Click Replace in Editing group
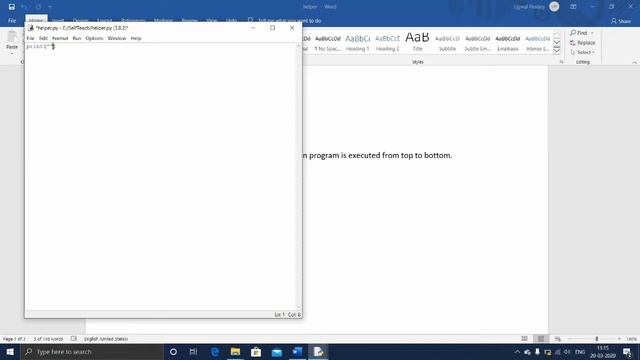This screenshot has width=640, height=360. (582, 42)
